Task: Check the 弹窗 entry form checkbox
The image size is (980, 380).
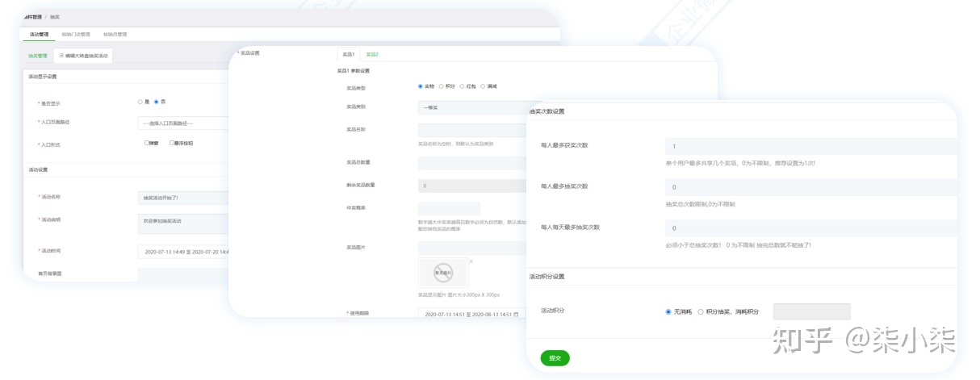Action: click(x=146, y=144)
